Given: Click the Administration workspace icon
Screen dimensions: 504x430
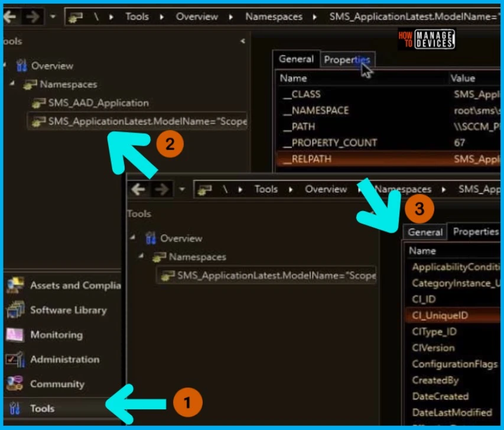Looking at the screenshot, I should pos(15,359).
